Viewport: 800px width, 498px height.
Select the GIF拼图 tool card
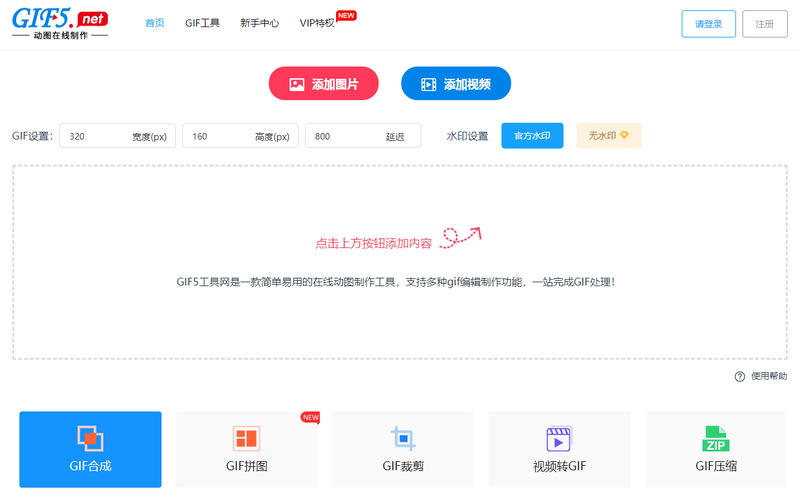[x=247, y=450]
